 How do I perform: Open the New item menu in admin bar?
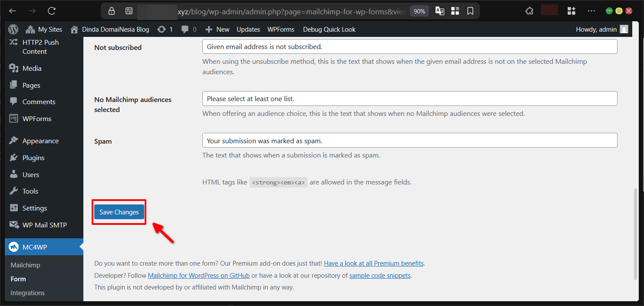click(x=217, y=29)
